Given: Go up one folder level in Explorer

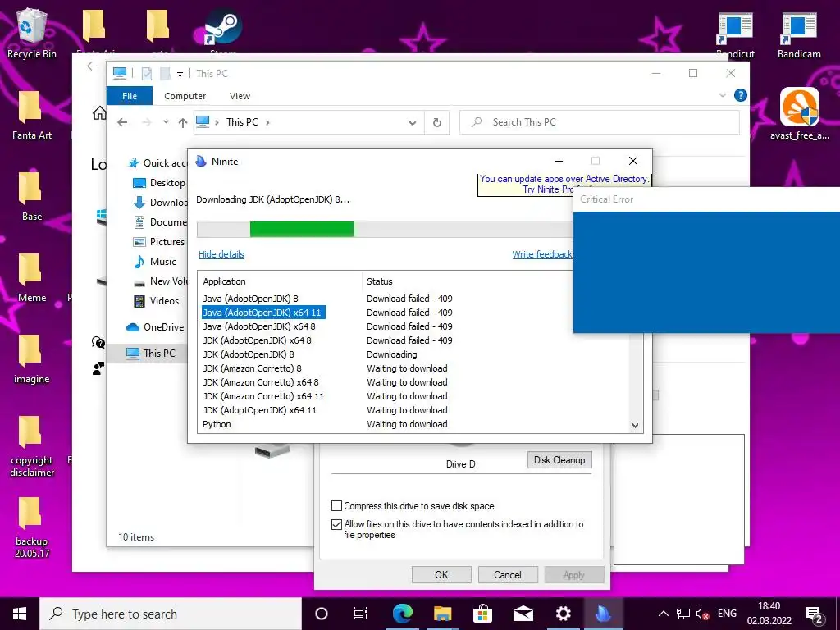Looking at the screenshot, I should 183,123.
